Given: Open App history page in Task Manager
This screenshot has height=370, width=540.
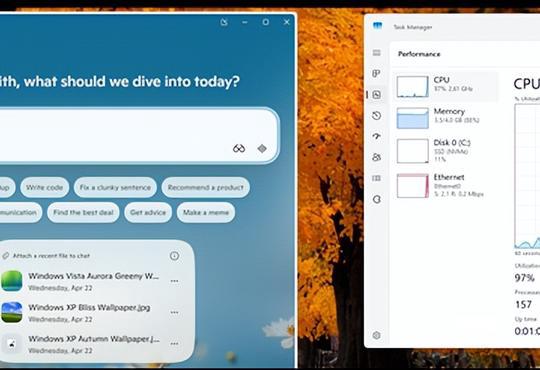Looking at the screenshot, I should click(376, 115).
